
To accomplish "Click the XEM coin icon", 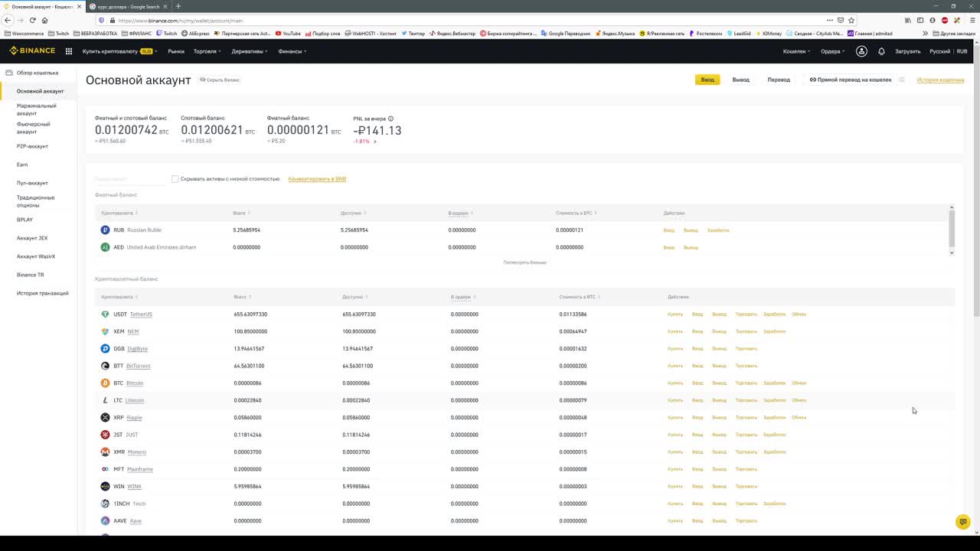I will coord(106,331).
